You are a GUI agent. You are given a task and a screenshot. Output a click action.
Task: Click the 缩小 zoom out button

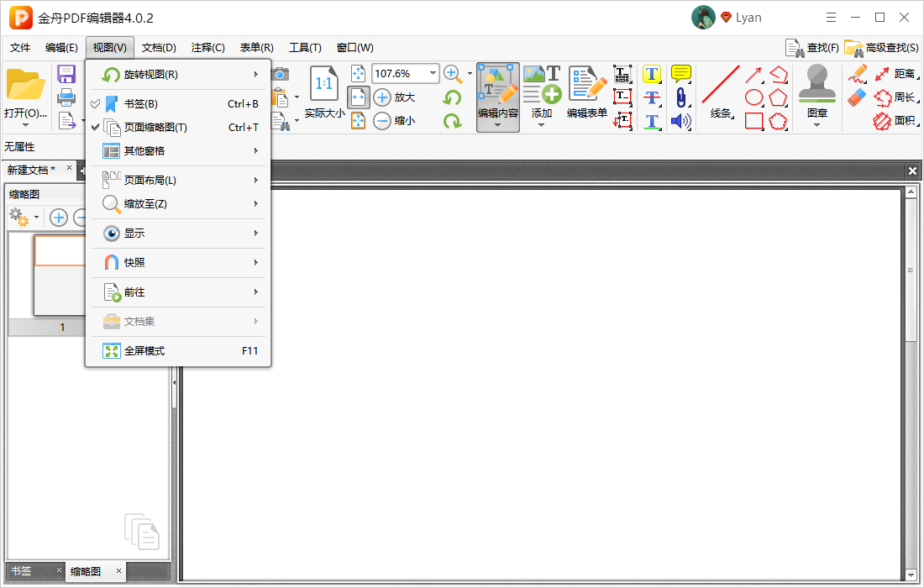tap(395, 121)
